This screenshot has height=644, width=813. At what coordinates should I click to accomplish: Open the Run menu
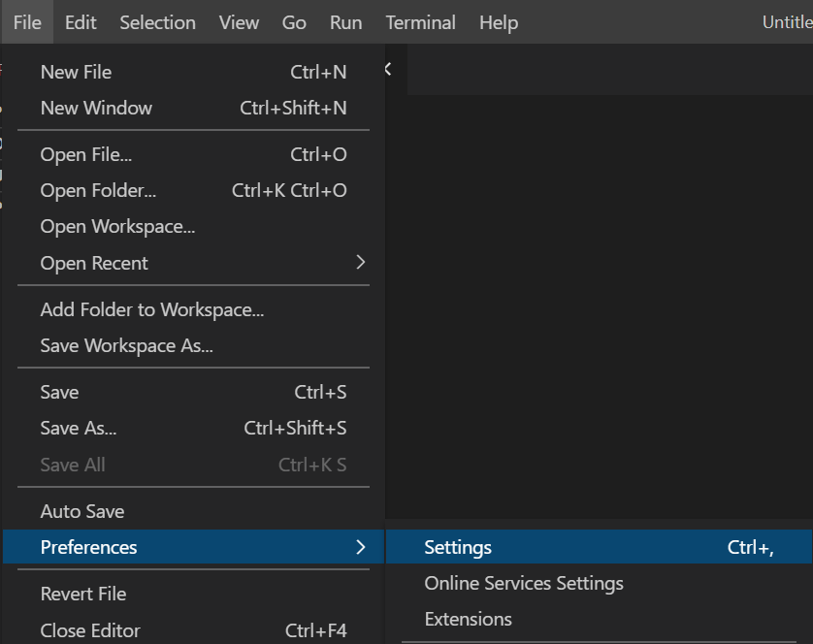[x=345, y=22]
